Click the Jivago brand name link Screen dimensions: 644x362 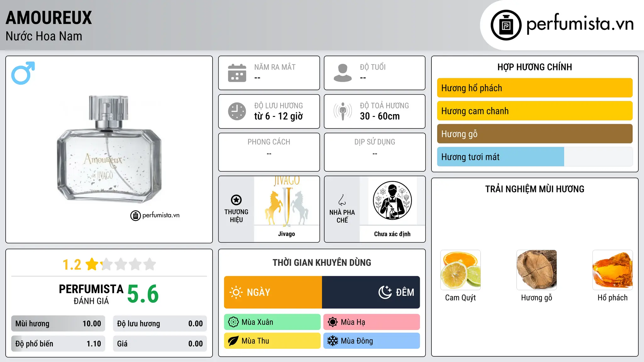[x=286, y=234]
